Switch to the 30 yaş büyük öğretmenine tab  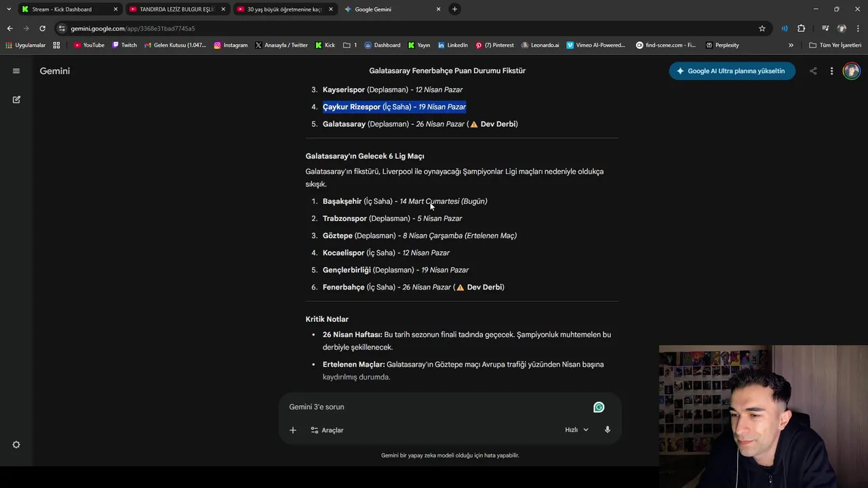pos(284,9)
